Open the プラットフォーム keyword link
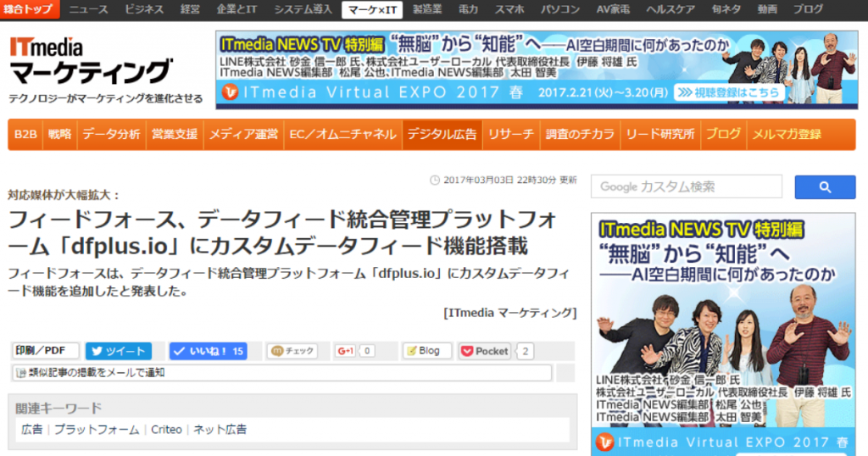Image resolution: width=868 pixels, height=456 pixels. [x=97, y=430]
